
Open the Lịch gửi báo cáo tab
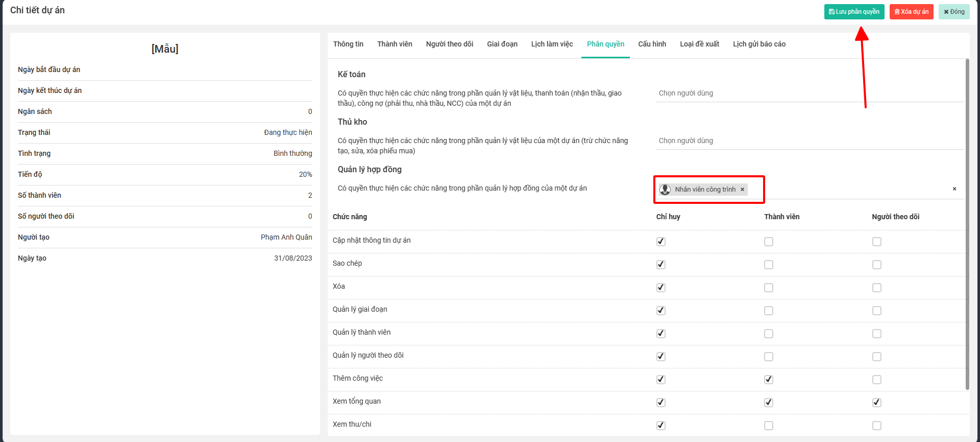point(759,44)
